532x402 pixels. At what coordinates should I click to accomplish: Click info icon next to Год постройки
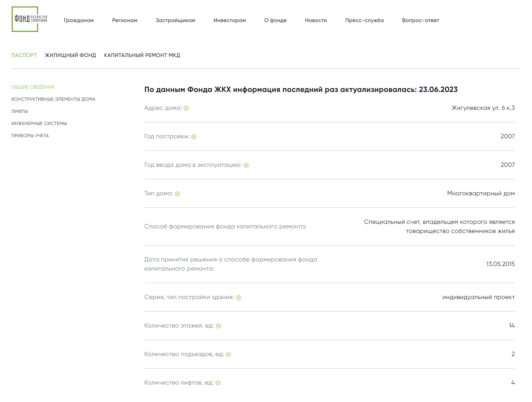(194, 137)
